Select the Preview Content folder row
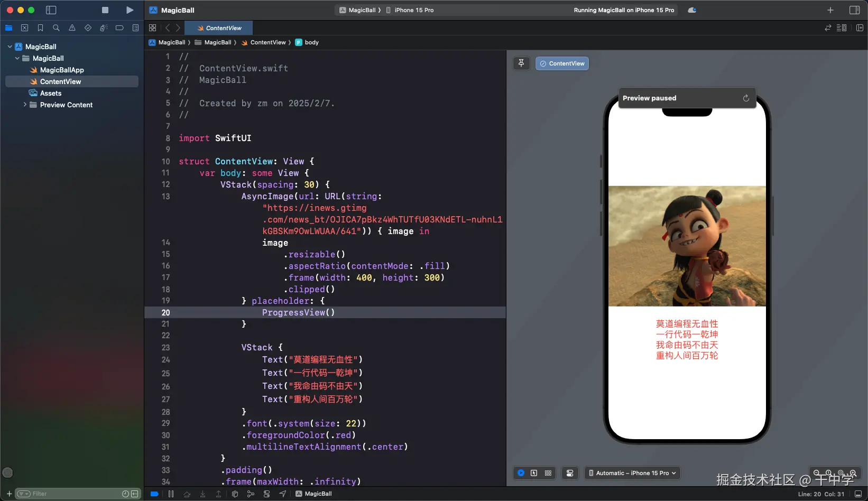 point(72,105)
